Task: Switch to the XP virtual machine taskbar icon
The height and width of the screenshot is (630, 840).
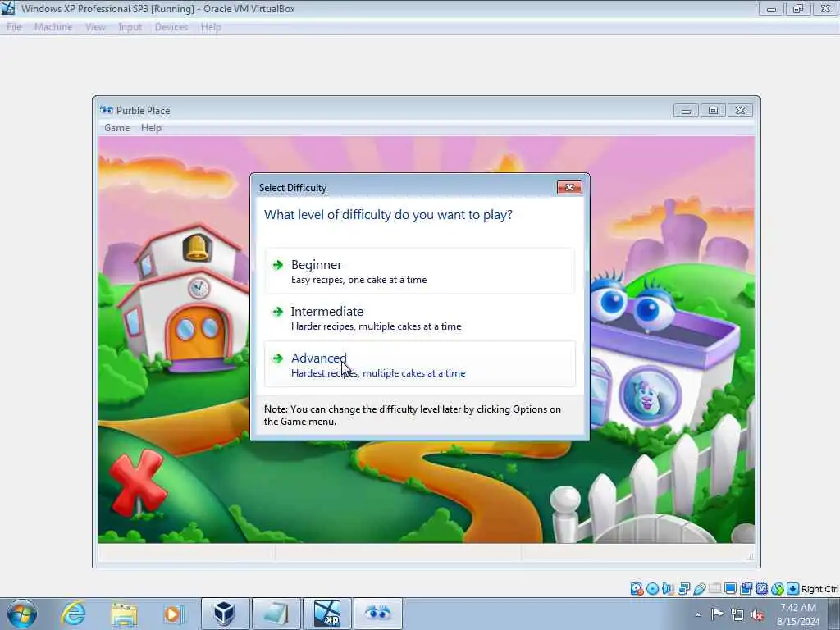Action: pyautogui.click(x=326, y=614)
